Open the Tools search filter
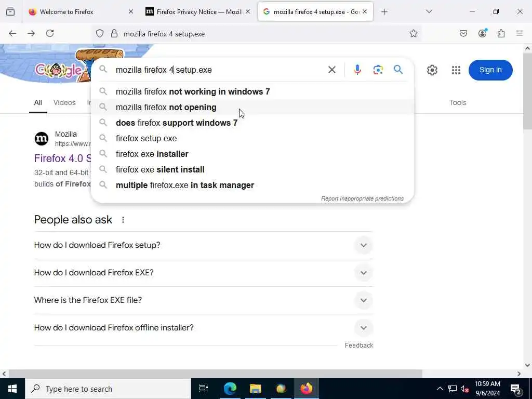Image resolution: width=532 pixels, height=399 pixels. pyautogui.click(x=458, y=102)
